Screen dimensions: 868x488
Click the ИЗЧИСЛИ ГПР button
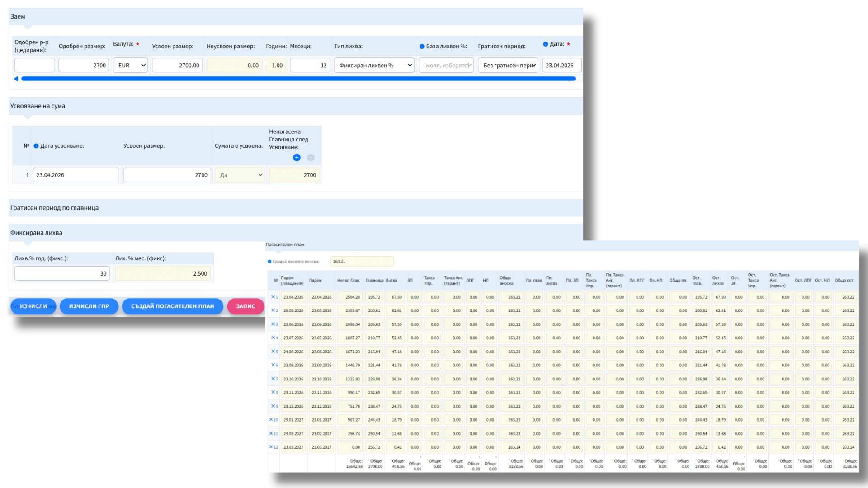coord(89,306)
